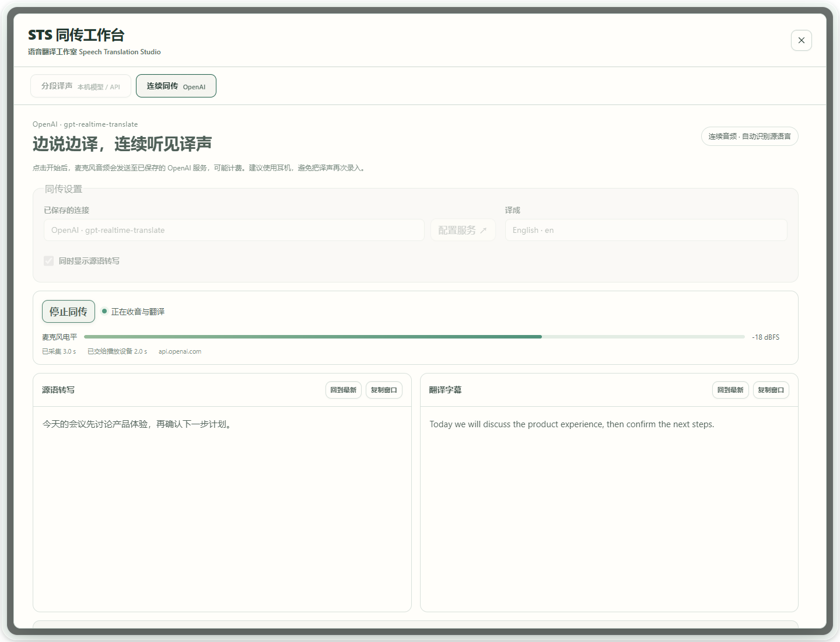The height and width of the screenshot is (642, 840).
Task: Select the 连续同传 OpenAI tab
Action: (x=176, y=86)
